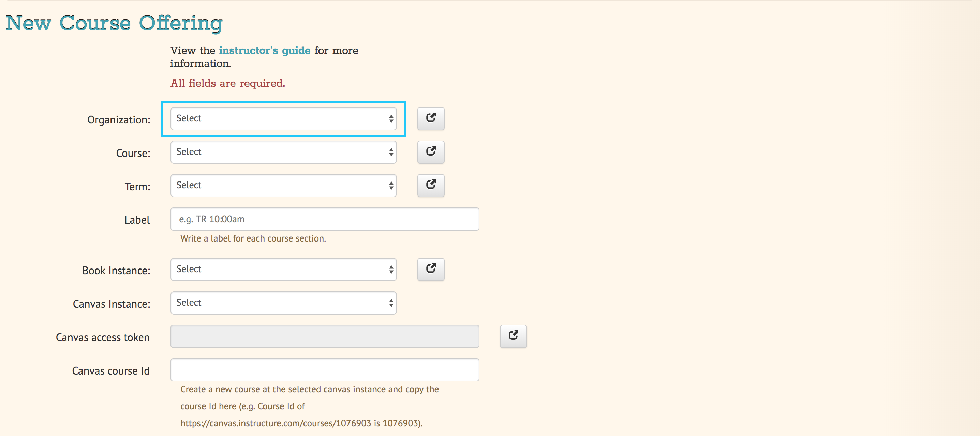980x436 pixels.
Task: Focus the Label text field
Action: [x=325, y=219]
